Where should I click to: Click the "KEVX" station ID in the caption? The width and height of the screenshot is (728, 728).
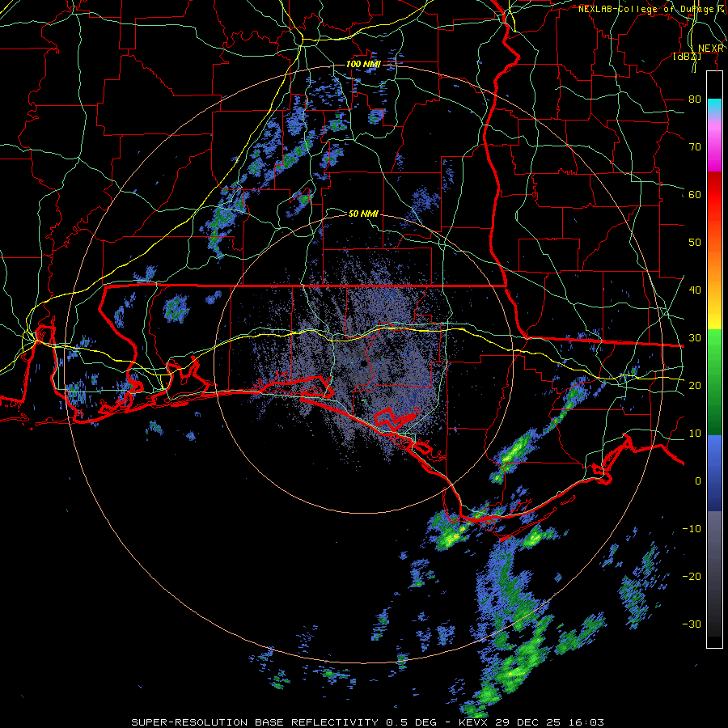pos(473,722)
